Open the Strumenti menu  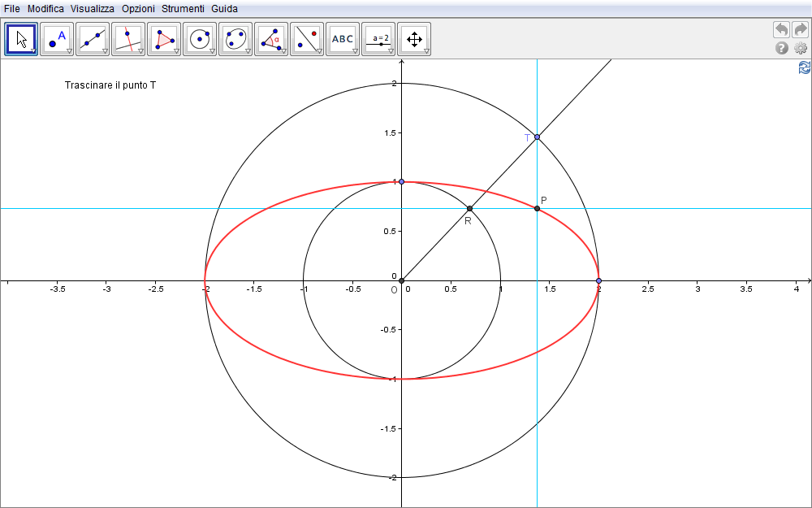pyautogui.click(x=183, y=8)
